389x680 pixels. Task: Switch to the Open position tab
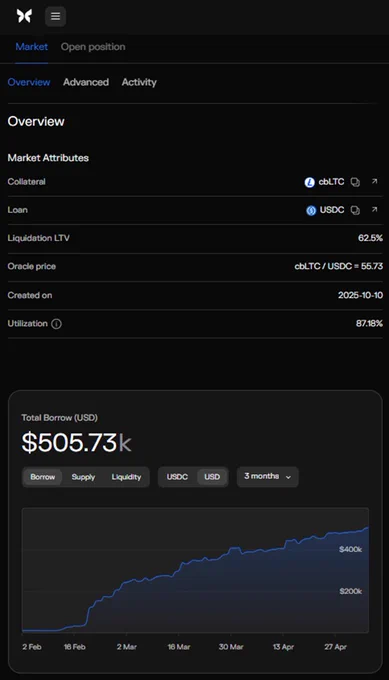pyautogui.click(x=93, y=47)
